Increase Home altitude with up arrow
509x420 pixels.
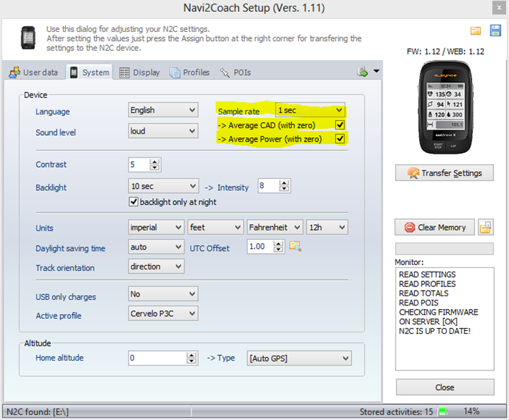click(x=192, y=355)
